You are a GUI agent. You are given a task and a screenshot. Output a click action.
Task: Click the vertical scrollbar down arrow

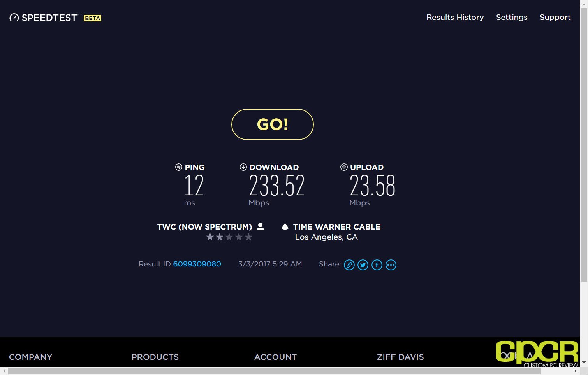pos(584,363)
